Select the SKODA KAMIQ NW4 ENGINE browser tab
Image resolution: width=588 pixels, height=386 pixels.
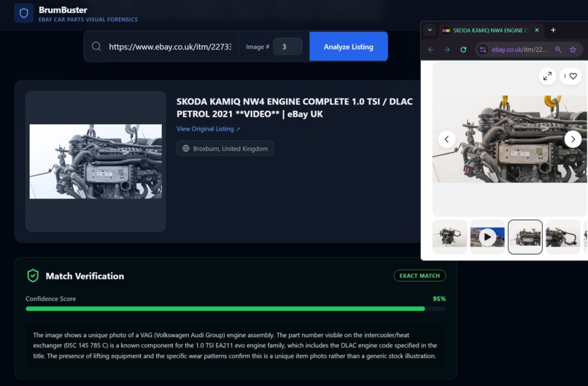[490, 31]
